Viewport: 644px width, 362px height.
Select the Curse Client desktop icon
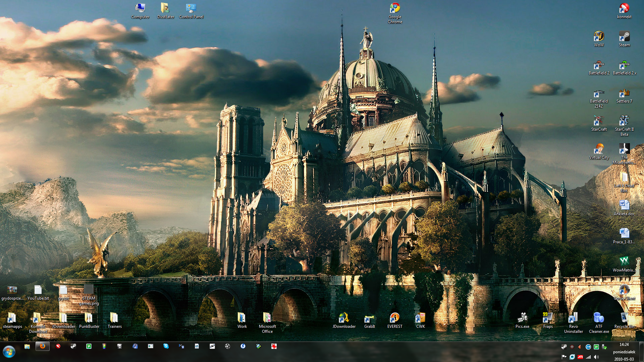(624, 292)
